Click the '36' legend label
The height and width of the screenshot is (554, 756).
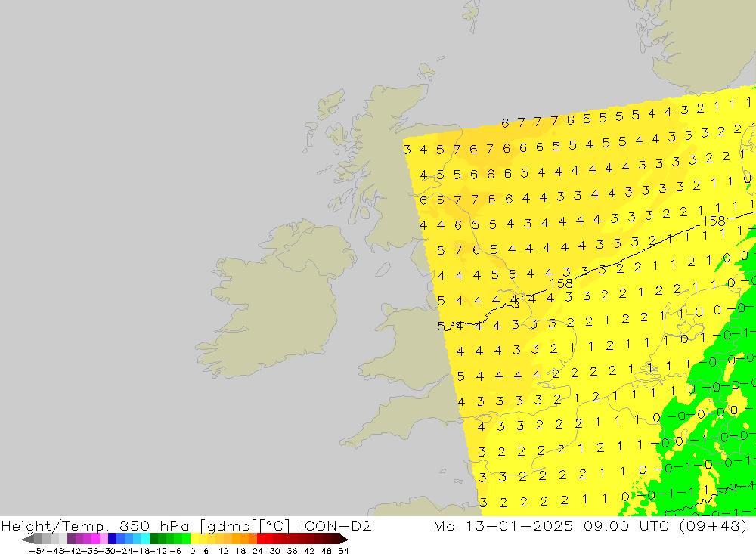pyautogui.click(x=292, y=551)
